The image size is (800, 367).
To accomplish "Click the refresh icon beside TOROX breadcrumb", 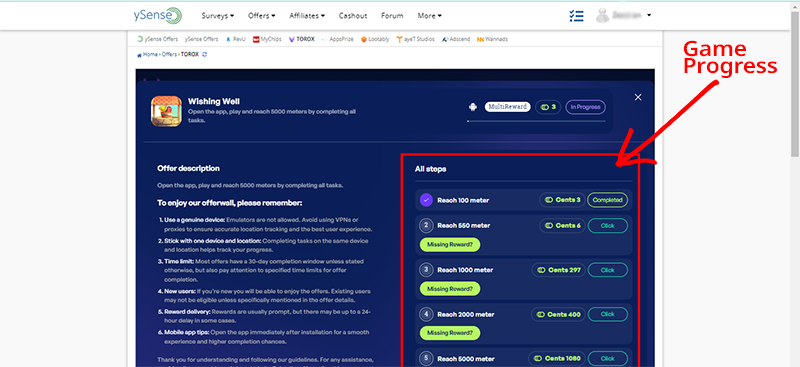I will [205, 54].
